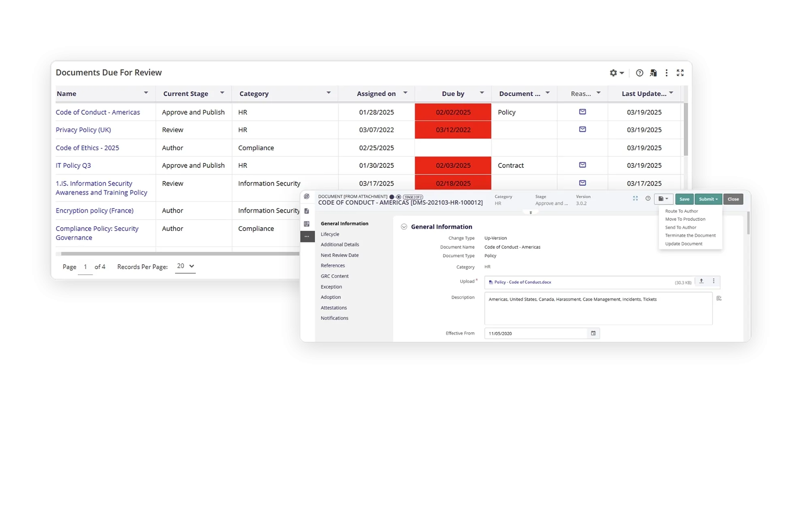Collapse the General Information section
800x532 pixels.
(404, 226)
